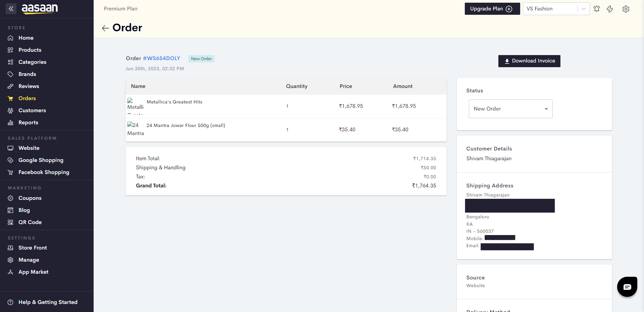Click the Metallica row amount ₹1,678.95
The width and height of the screenshot is (644, 312).
click(x=404, y=106)
